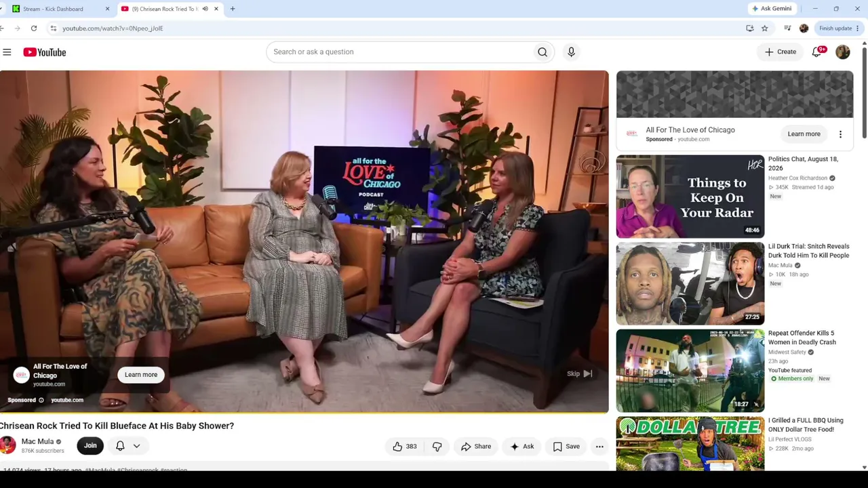Open the Politics Chat video thumbnail
The image size is (868, 488).
690,197
